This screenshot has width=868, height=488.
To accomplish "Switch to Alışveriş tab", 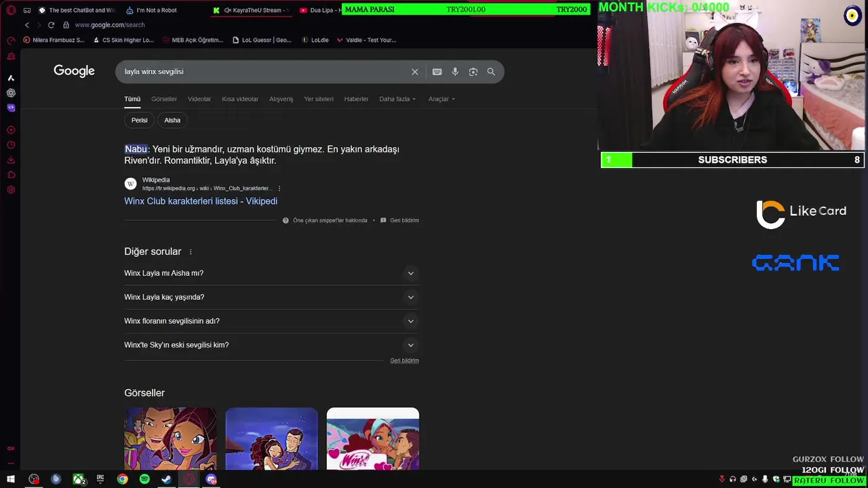I will [x=281, y=99].
